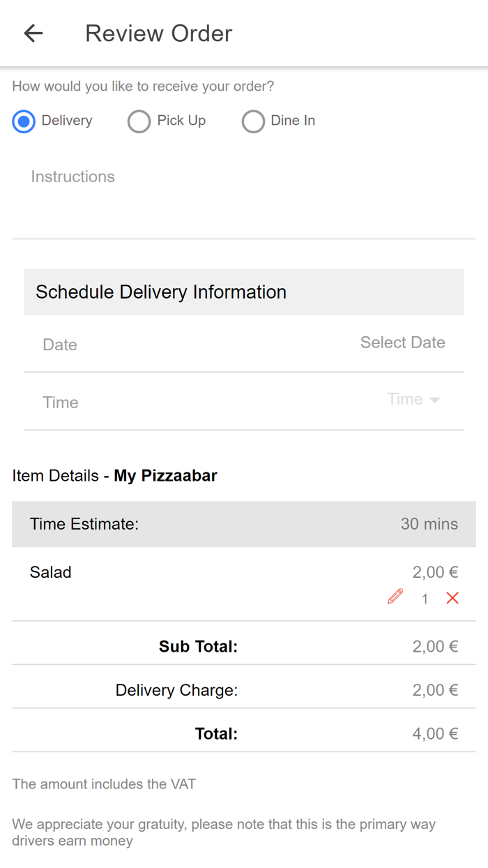488x868 pixels.
Task: Choose Pick Up as the order method
Action: [x=139, y=121]
